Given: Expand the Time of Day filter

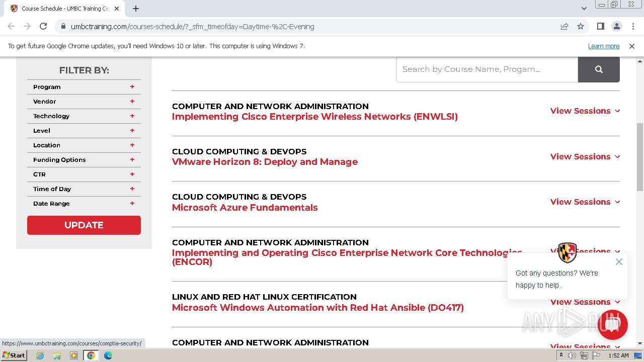Looking at the screenshot, I should pyautogui.click(x=84, y=189).
